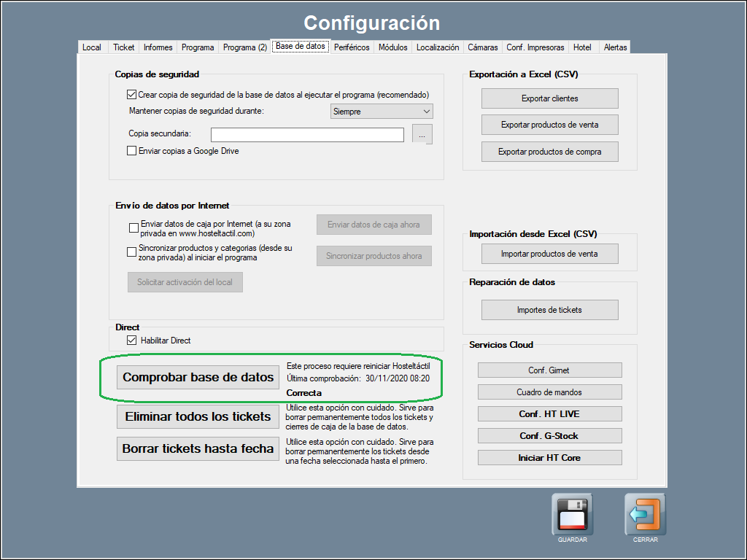The image size is (747, 560).
Task: Open the Mantener copias de seguridad dropdown
Action: pos(382,112)
